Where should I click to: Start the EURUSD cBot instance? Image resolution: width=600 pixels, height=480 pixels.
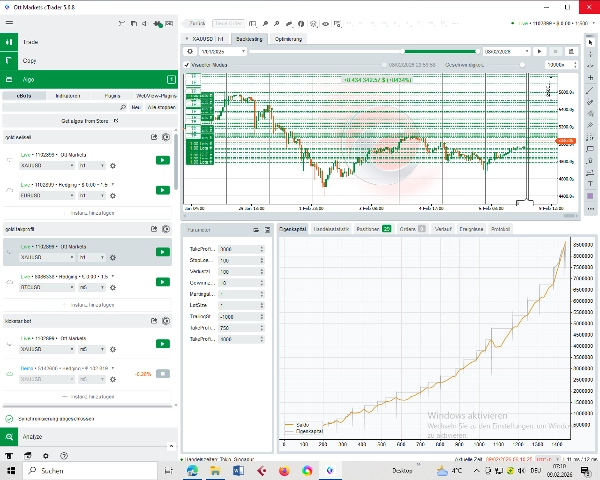163,190
